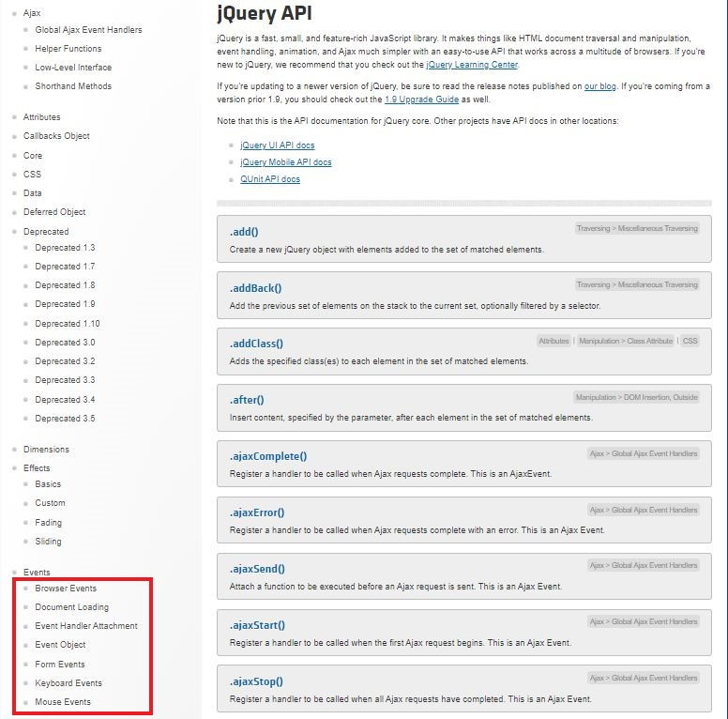Screen dimensions: 728x719
Task: Go to Helper Functions in sidebar
Action: click(x=68, y=48)
